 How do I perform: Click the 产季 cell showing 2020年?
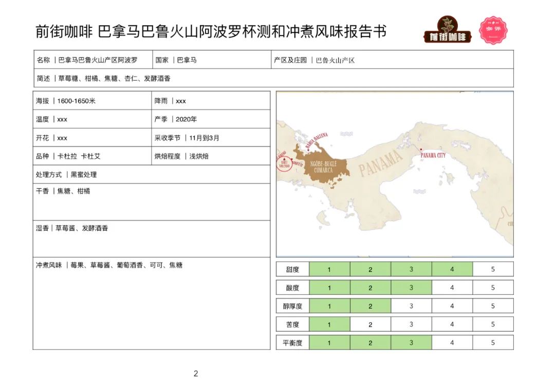211,119
